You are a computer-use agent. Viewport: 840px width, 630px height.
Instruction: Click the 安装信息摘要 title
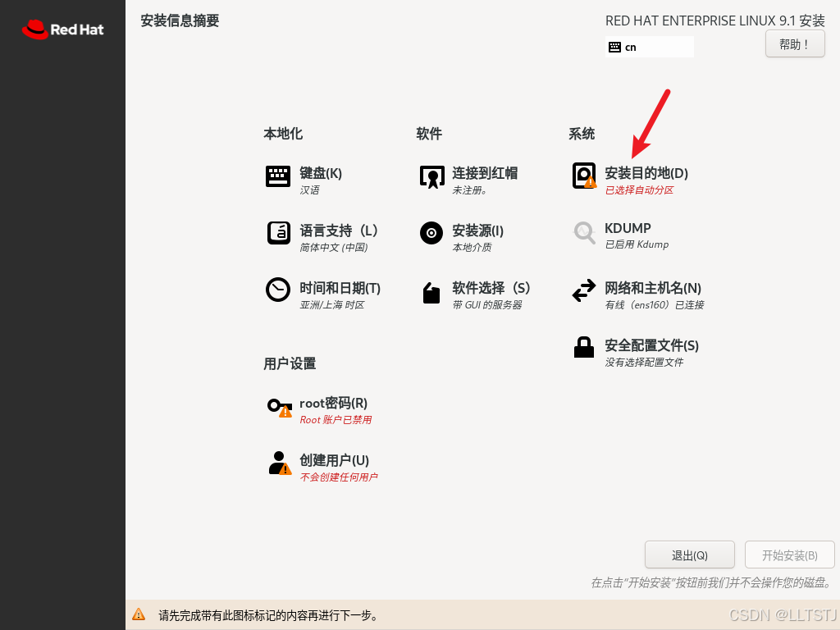point(180,21)
